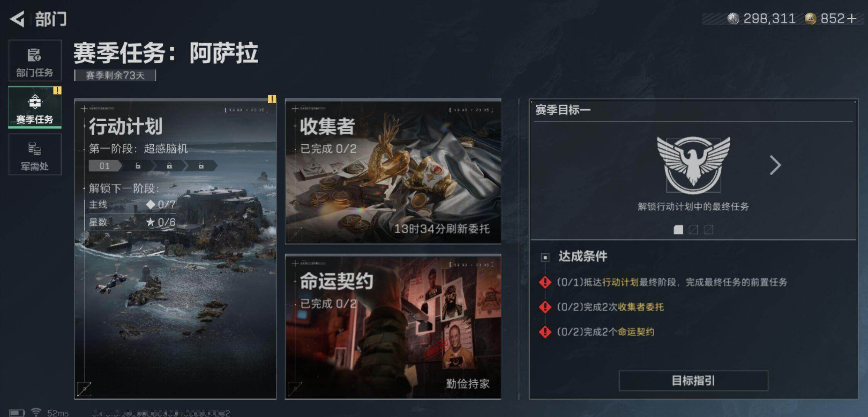
Task: Open the 收集者 commission card
Action: coord(393,171)
